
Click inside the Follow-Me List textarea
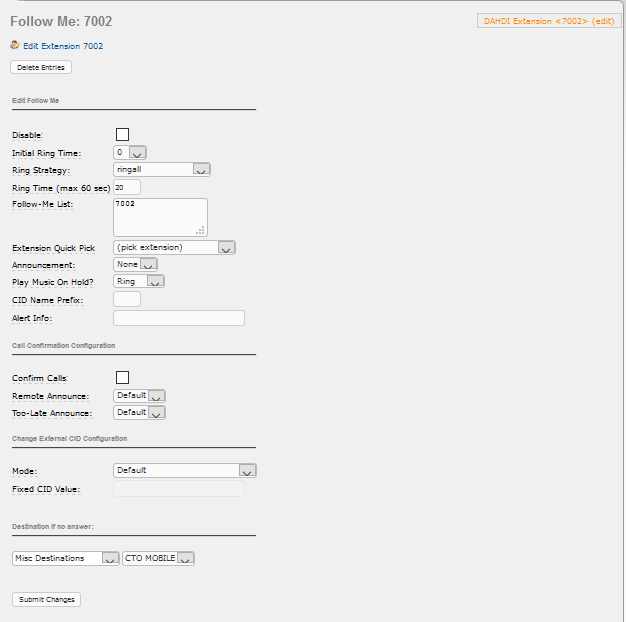point(160,218)
